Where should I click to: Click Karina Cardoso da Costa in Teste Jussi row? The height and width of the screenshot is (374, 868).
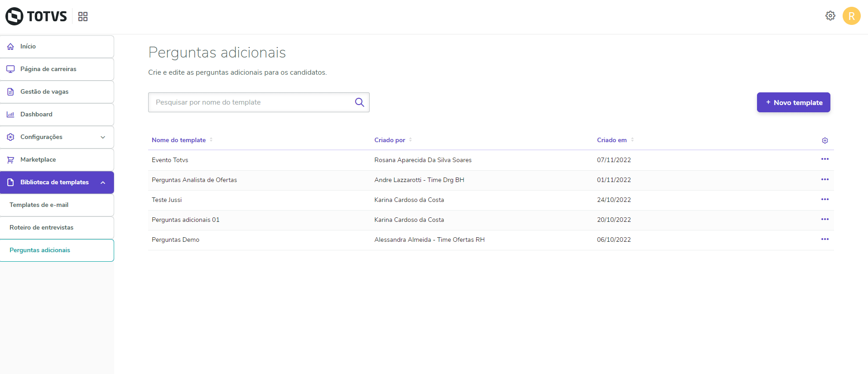pyautogui.click(x=409, y=200)
